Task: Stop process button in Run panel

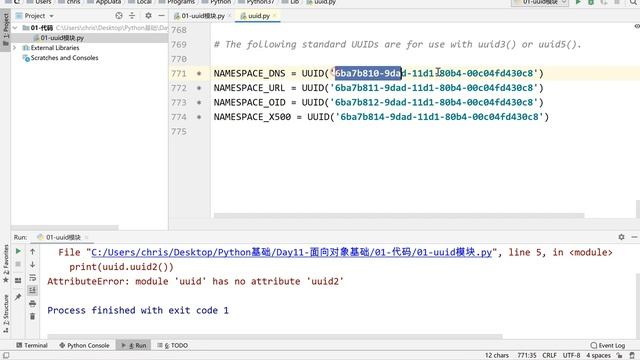Action: click(x=18, y=264)
